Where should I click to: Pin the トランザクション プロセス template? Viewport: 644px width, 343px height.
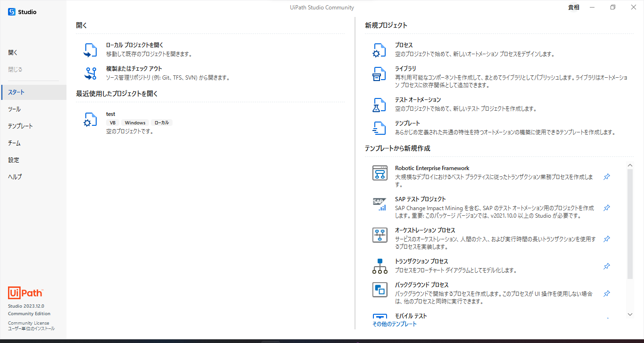607,266
